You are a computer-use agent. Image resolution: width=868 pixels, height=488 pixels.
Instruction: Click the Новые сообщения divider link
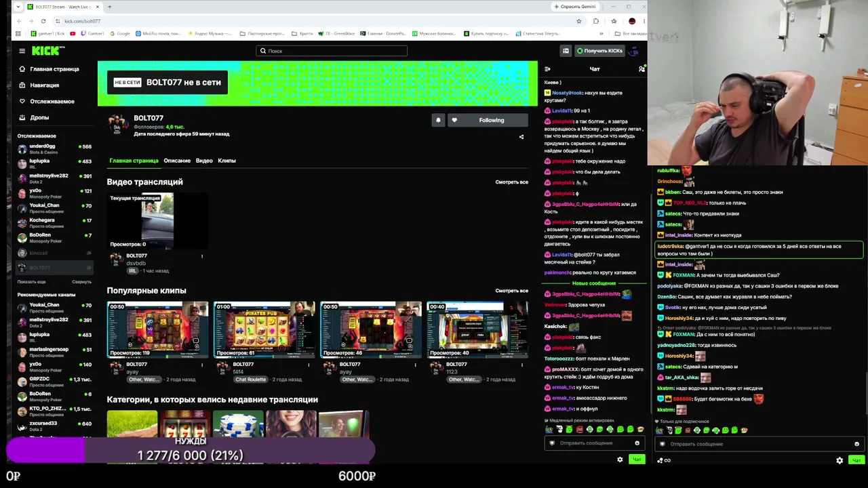594,283
